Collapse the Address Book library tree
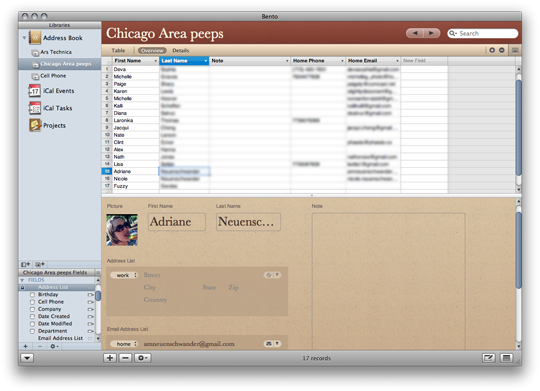 coord(24,38)
